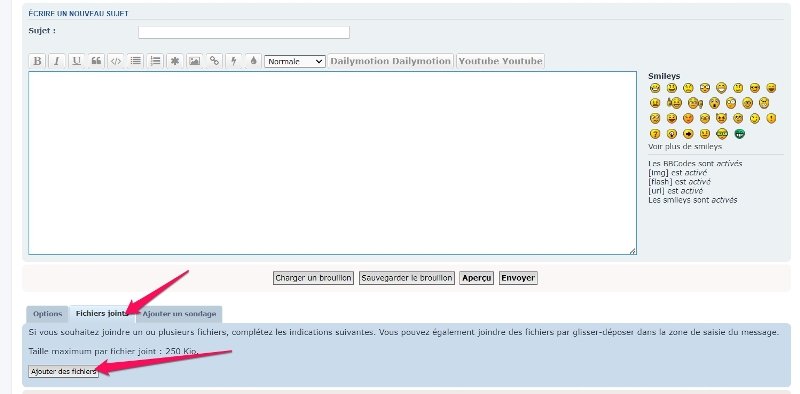Click Sauvegarder le brouillon
The image size is (800, 394).
(407, 278)
